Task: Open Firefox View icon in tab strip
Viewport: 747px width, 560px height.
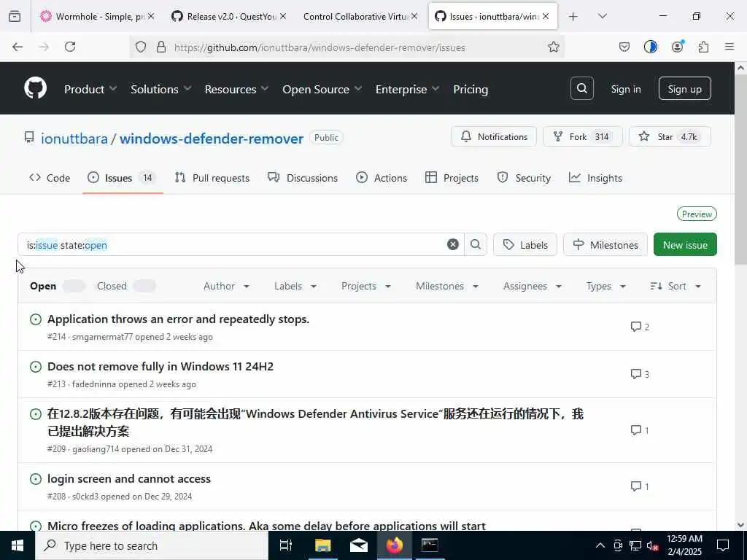Action: [15, 16]
